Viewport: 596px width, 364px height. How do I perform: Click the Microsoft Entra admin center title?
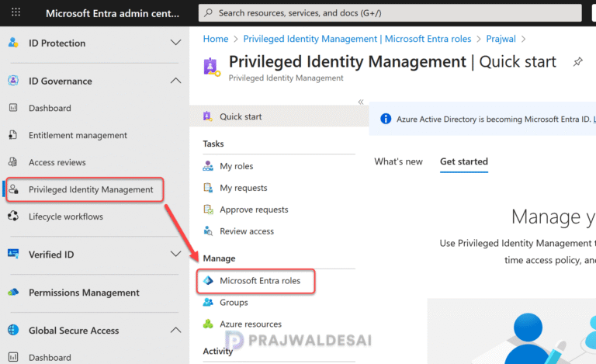click(112, 13)
